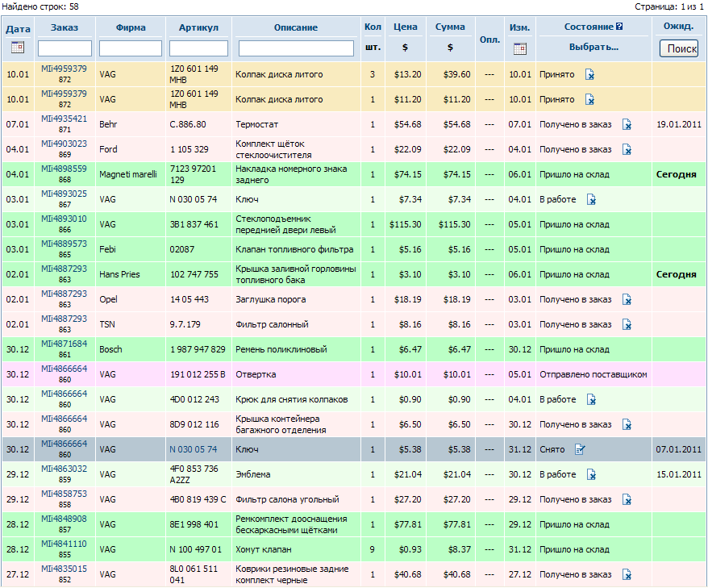Click cancel icon for Комплект щёток стеклоочистителя row

tap(627, 150)
